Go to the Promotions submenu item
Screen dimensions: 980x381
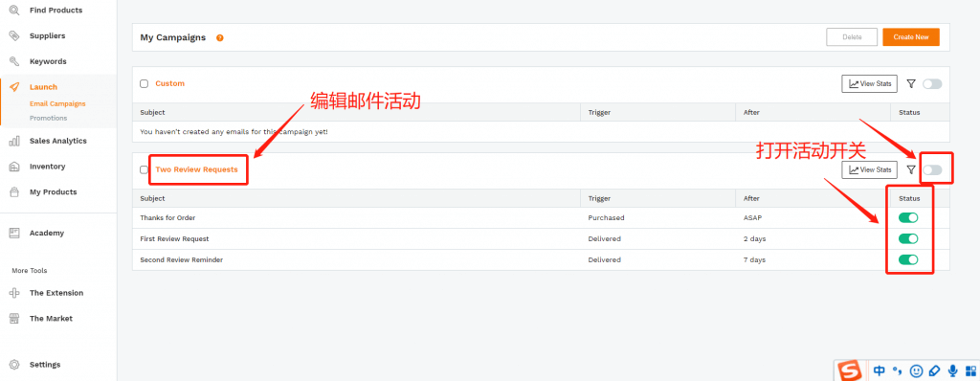click(x=48, y=119)
